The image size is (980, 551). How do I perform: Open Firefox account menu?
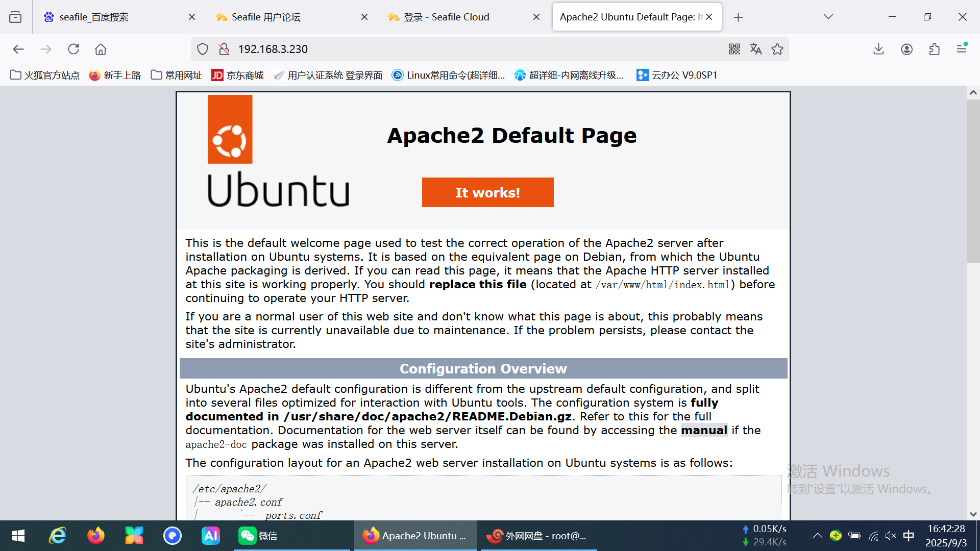click(x=906, y=49)
